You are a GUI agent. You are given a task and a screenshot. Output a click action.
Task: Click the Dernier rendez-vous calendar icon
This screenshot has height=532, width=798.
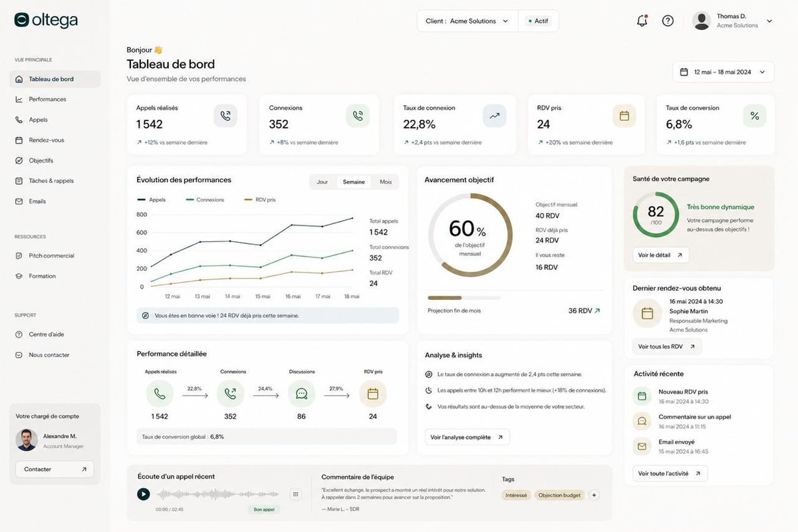tap(647, 313)
